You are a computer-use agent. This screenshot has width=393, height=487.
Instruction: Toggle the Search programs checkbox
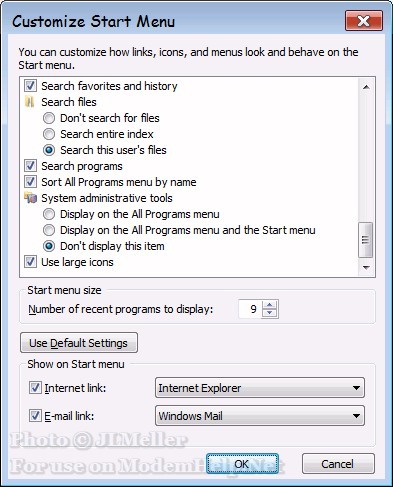point(30,166)
